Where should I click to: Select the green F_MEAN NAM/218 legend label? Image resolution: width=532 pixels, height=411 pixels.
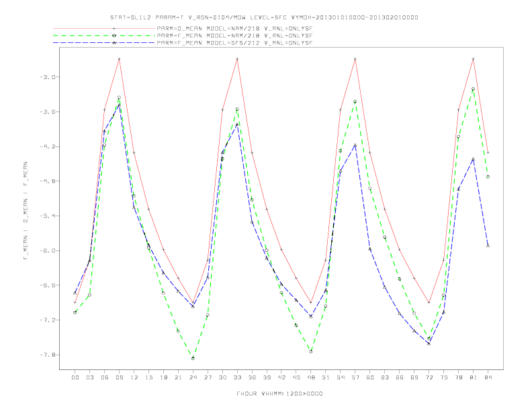(x=234, y=36)
